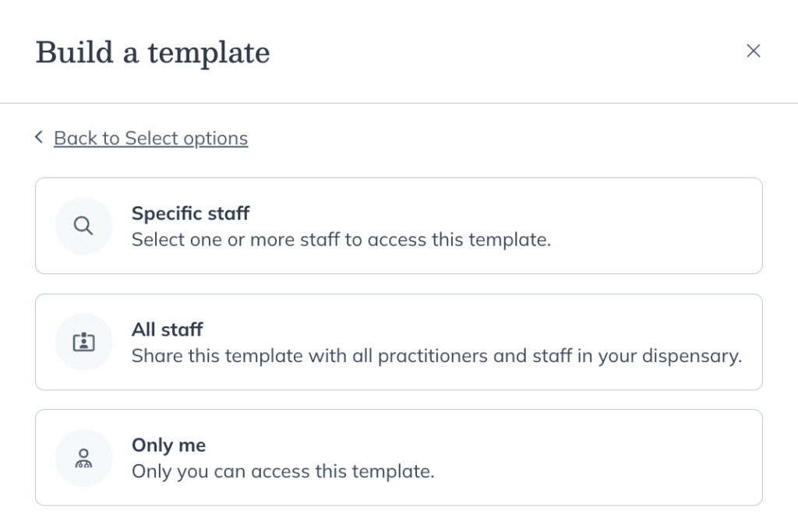Close the Build a template dialog
Viewport: 798px width, 532px height.
[x=754, y=51]
